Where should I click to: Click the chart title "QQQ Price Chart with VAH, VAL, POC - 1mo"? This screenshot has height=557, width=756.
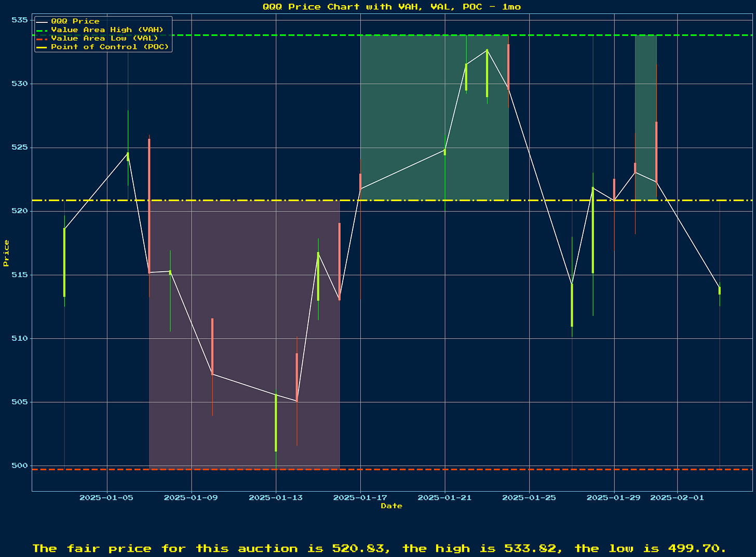pyautogui.click(x=392, y=7)
